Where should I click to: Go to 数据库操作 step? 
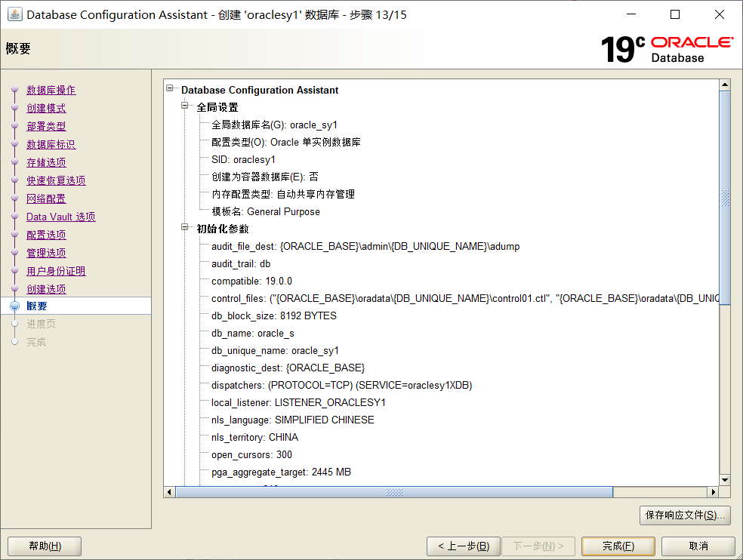tap(51, 90)
